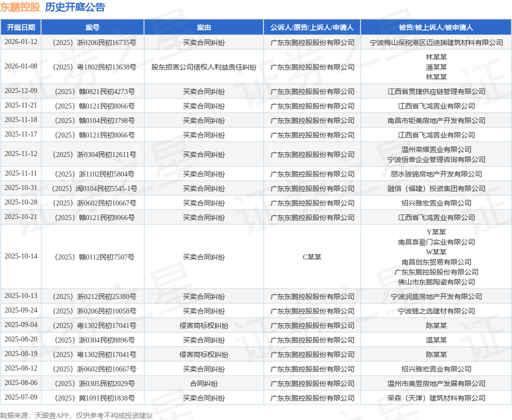The width and height of the screenshot is (512, 420).
Task: Click defendant 南昌喜盈门实业有限公司
Action: pyautogui.click(x=436, y=242)
